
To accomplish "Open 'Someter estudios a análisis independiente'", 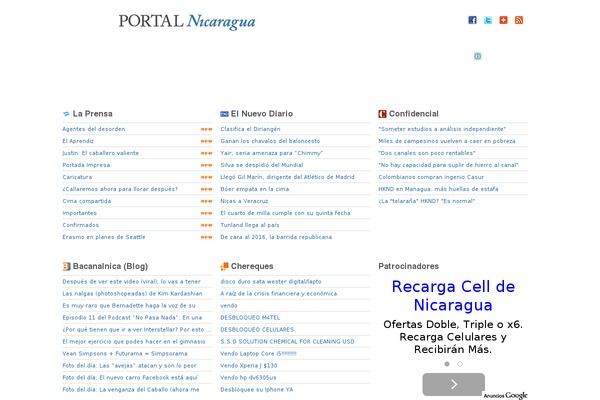I will click(442, 129).
